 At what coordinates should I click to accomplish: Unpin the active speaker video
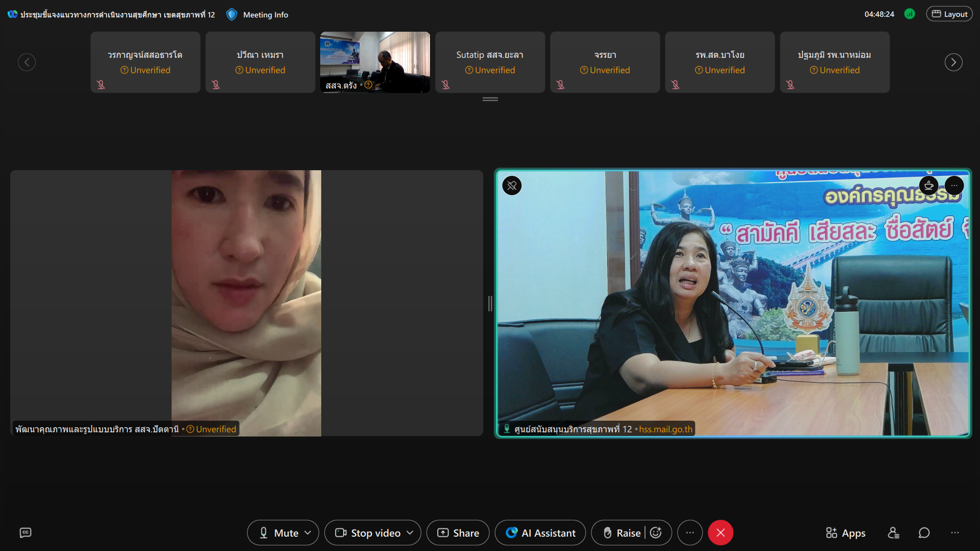click(512, 186)
